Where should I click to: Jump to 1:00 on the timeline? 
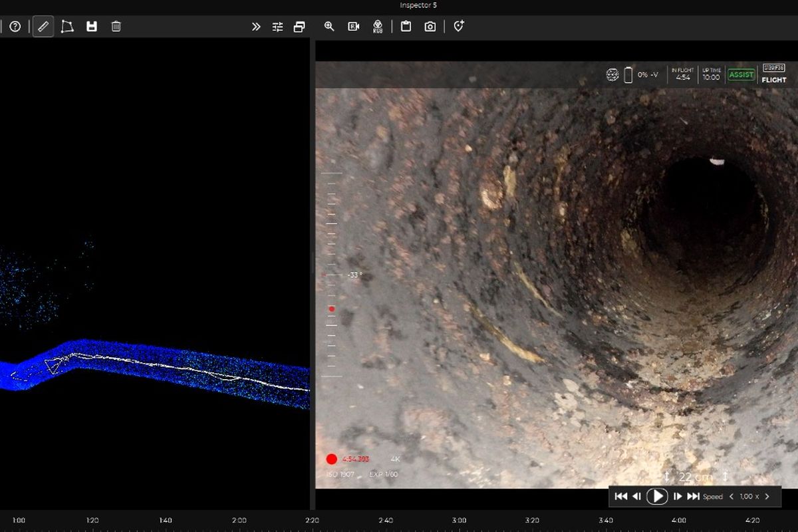19,521
